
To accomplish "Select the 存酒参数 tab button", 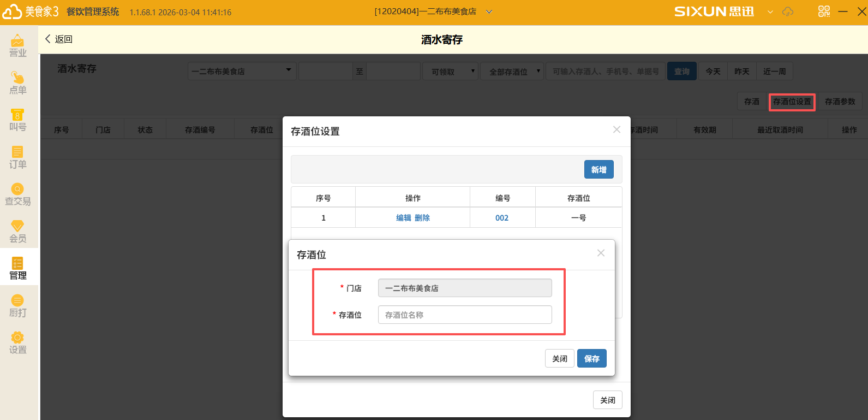I will coord(840,102).
